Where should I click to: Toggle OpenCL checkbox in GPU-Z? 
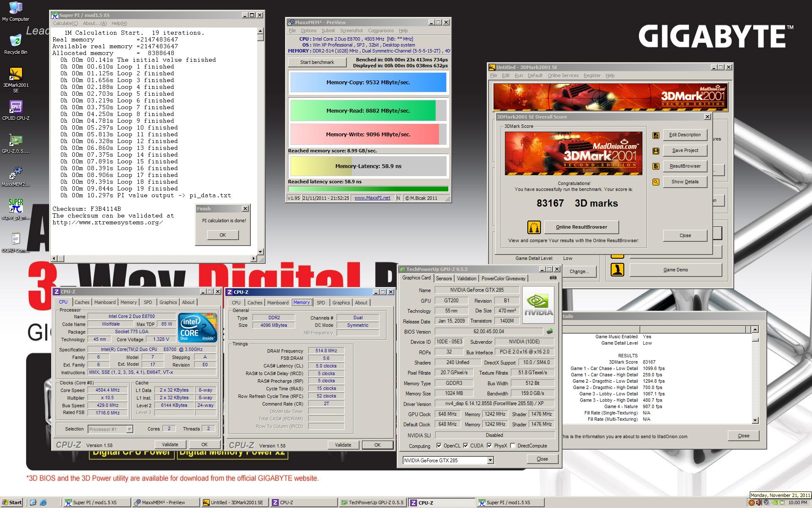tap(439, 446)
